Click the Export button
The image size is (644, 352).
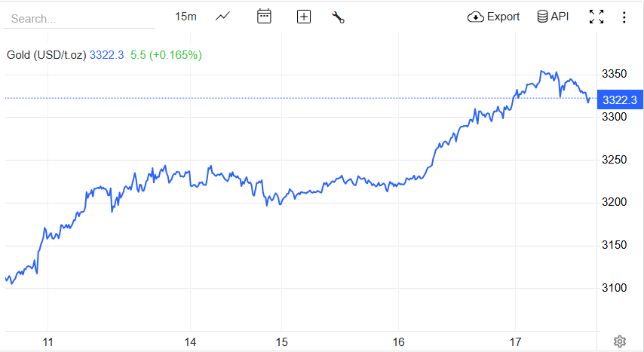494,17
